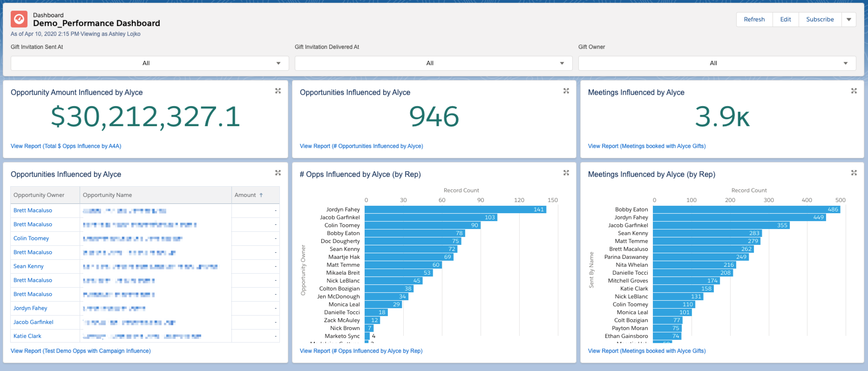Click the 946 opportunities metric value

pyautogui.click(x=434, y=116)
